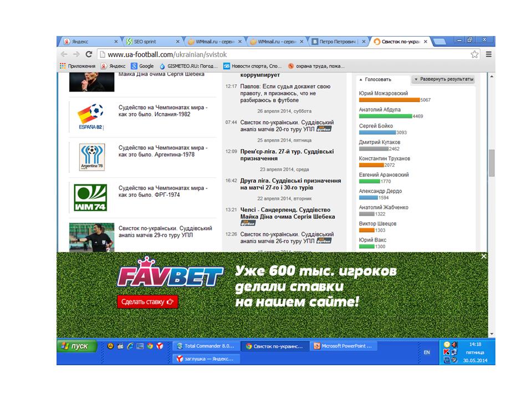The width and height of the screenshot is (532, 399).
Task: Launch Yandex browser from quick launch
Action: click(160, 346)
